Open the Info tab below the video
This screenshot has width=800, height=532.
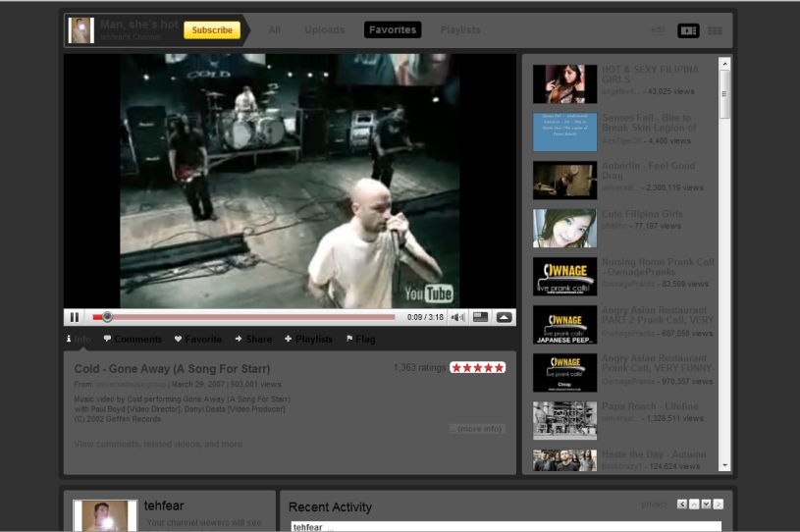[80, 340]
